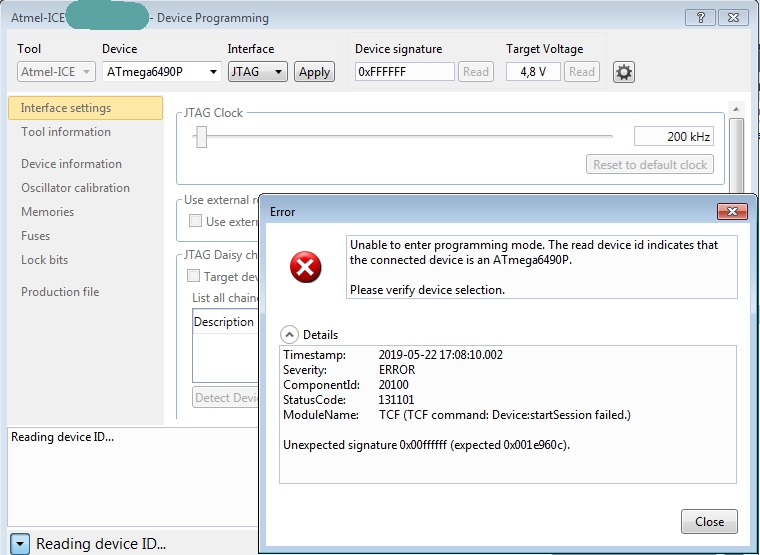Close the Device Programming window
This screenshot has width=760, height=555.
[x=733, y=18]
